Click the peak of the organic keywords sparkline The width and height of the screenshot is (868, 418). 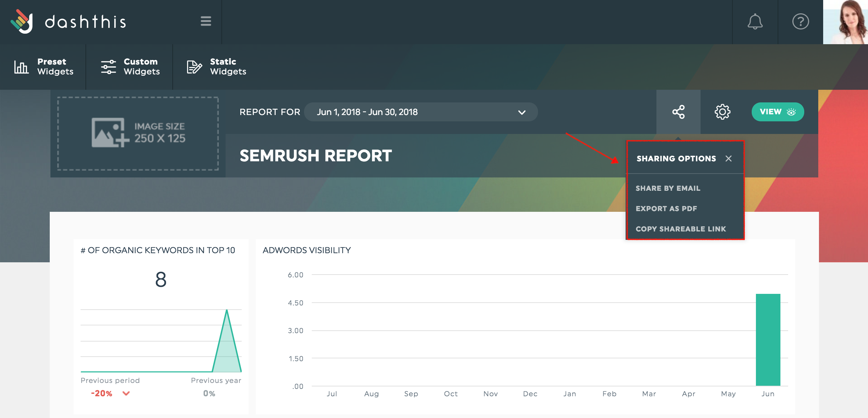coord(227,311)
